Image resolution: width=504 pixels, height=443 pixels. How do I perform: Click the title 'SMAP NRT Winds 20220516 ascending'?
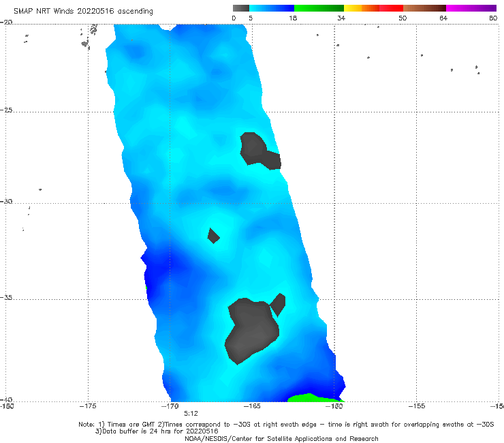pyautogui.click(x=83, y=12)
